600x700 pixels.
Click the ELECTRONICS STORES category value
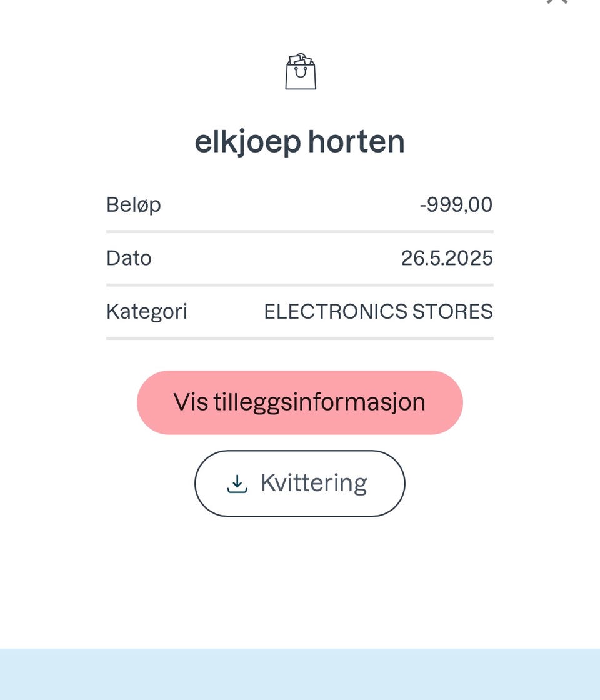tap(378, 311)
